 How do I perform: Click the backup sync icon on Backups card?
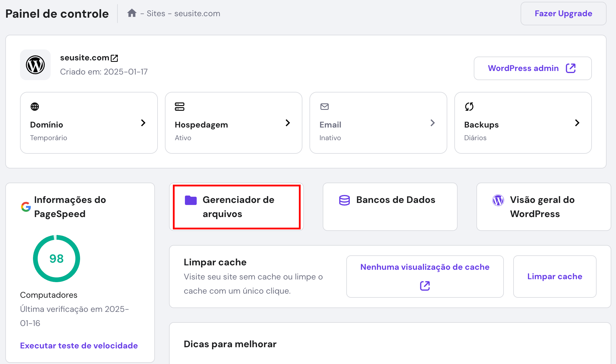(469, 107)
